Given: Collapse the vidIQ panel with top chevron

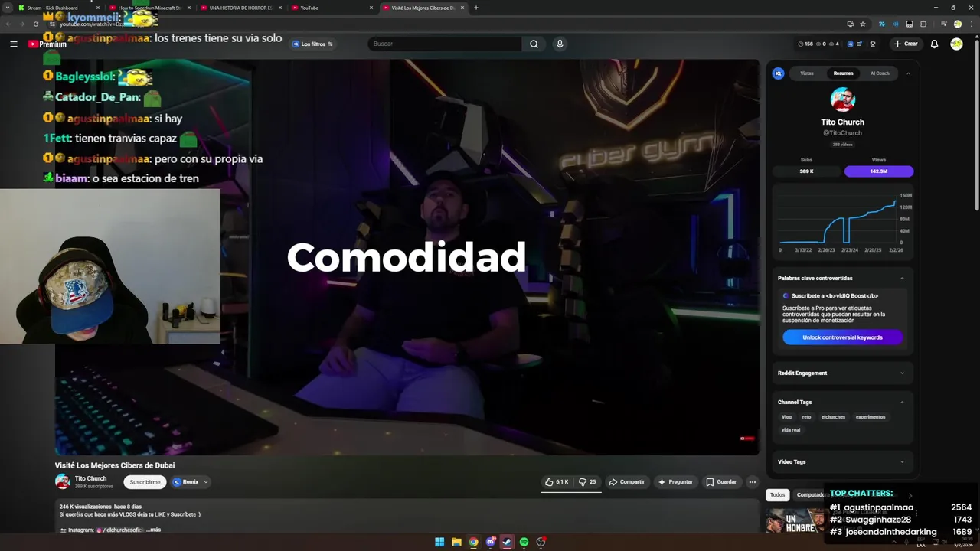Looking at the screenshot, I should [908, 73].
